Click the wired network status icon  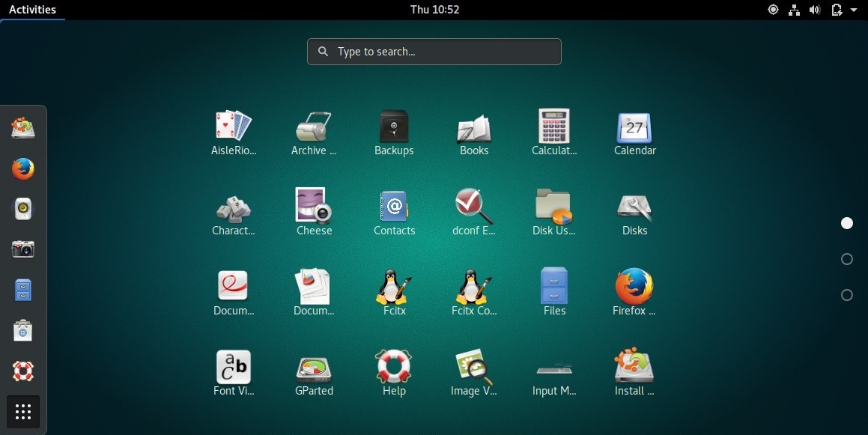794,10
